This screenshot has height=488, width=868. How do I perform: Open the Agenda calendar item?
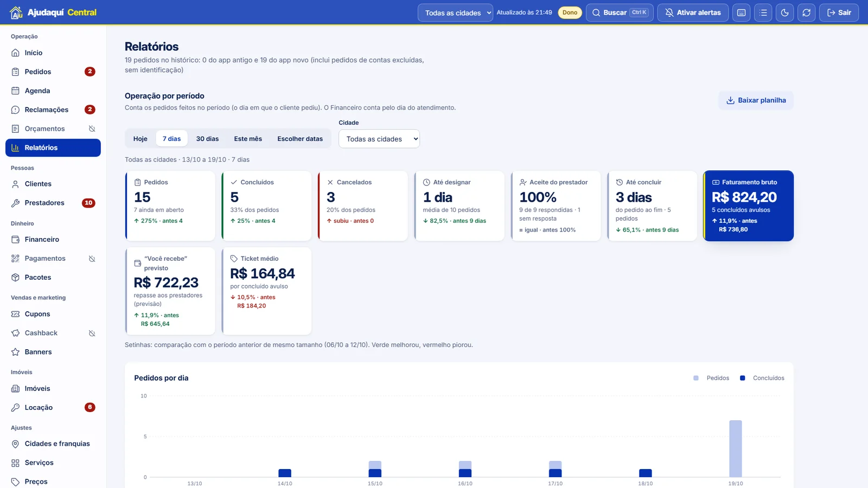tap(53, 91)
